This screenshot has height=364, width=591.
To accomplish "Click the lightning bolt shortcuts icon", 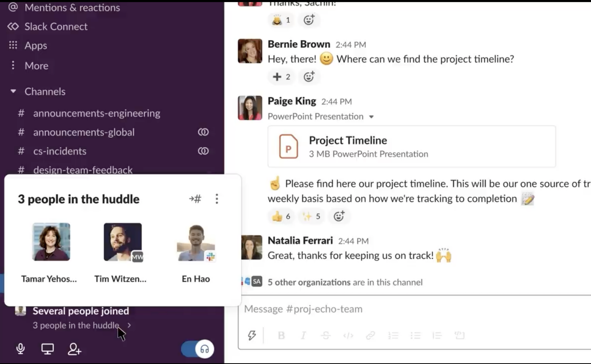I will tap(252, 335).
